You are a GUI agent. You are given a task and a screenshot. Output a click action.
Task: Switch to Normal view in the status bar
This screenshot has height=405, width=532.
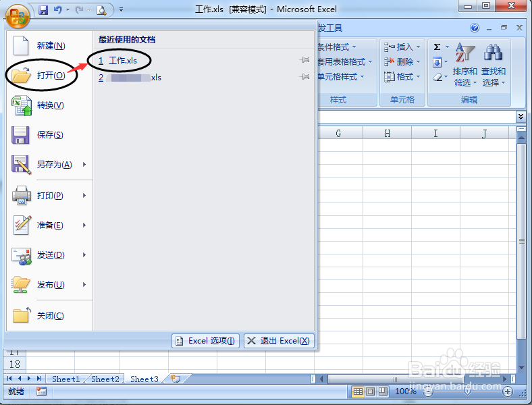coord(358,391)
